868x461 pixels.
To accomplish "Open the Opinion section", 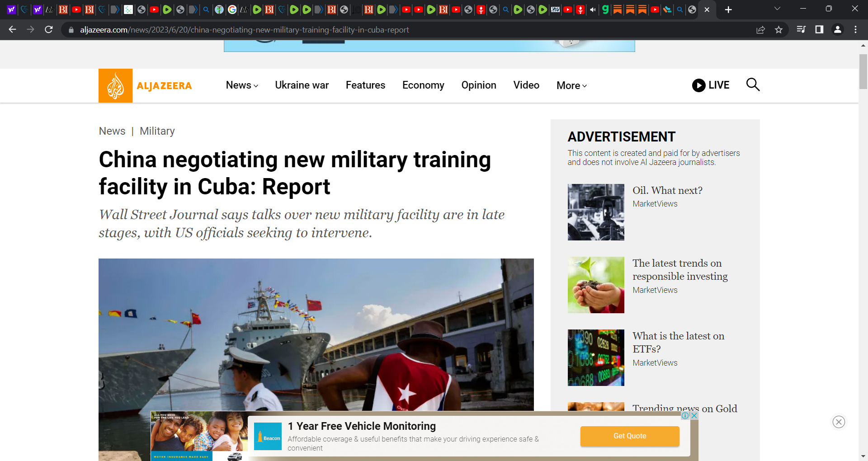I will [x=479, y=85].
